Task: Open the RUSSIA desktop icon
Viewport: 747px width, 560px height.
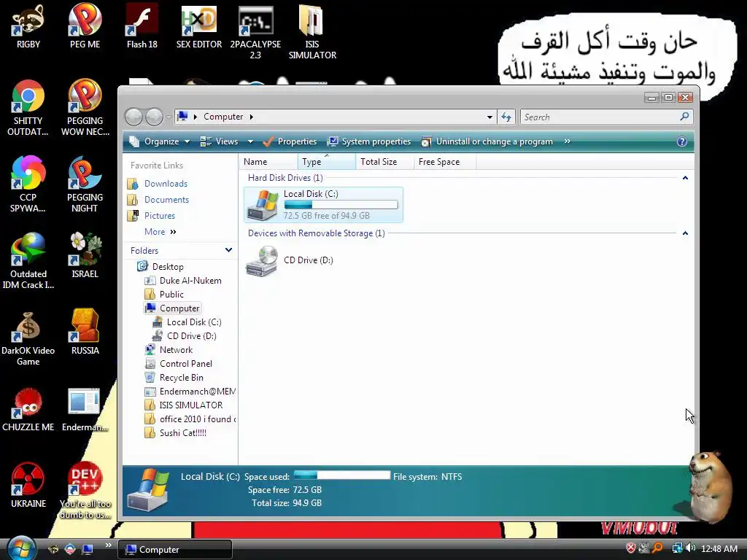Action: point(85,332)
